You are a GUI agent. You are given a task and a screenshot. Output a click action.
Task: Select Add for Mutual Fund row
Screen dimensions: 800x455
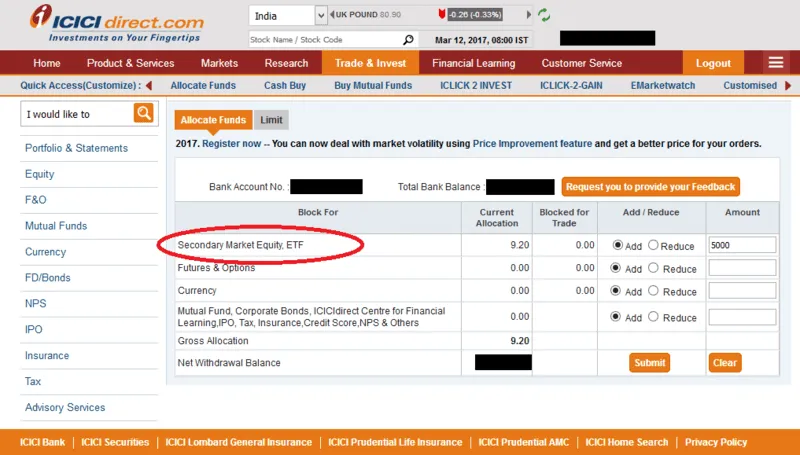616,317
